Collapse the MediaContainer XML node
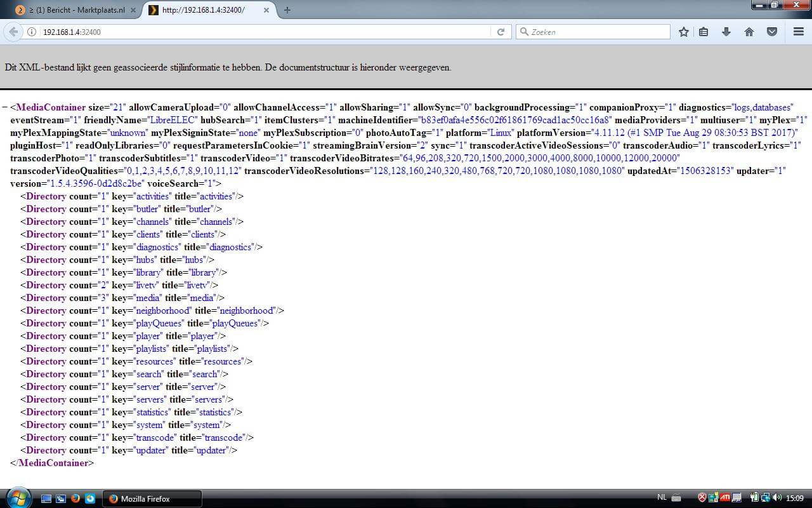The width and height of the screenshot is (812, 508). click(5, 107)
